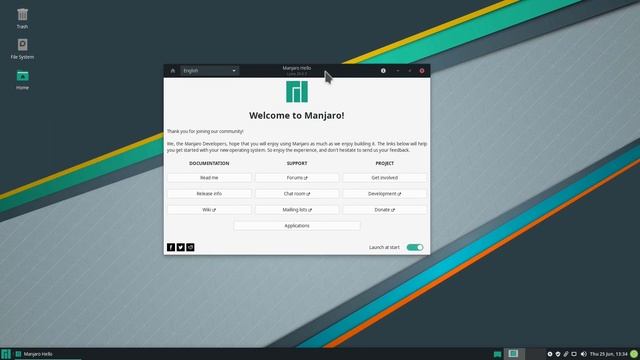Viewport: 640px width, 360px height.
Task: Open the Chat room link
Action: (297, 193)
